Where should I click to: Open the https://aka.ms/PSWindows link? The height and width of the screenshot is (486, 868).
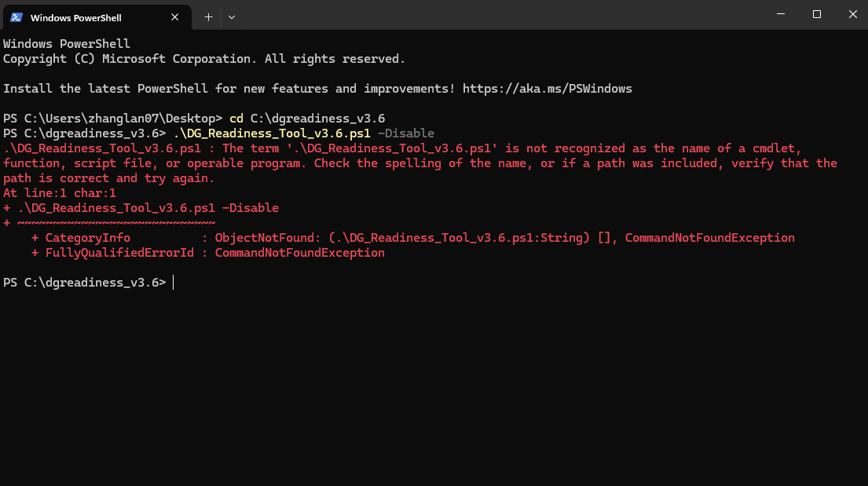click(547, 89)
